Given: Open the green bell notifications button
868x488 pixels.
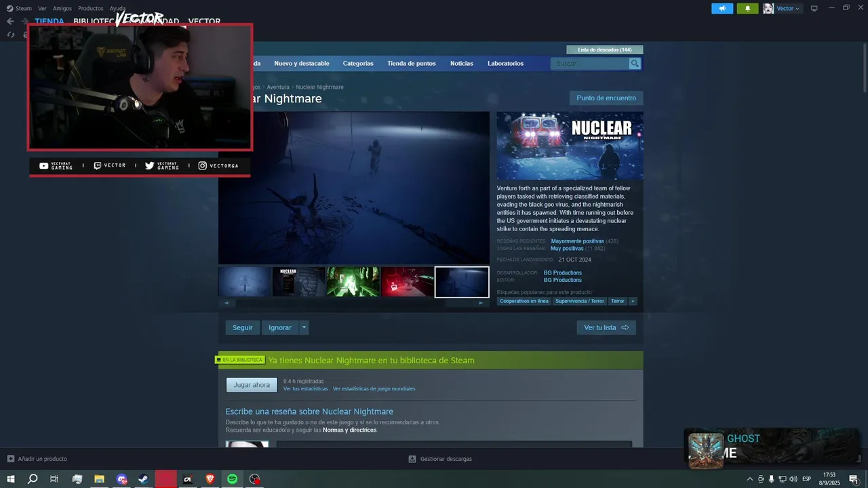Looking at the screenshot, I should click(x=747, y=8).
